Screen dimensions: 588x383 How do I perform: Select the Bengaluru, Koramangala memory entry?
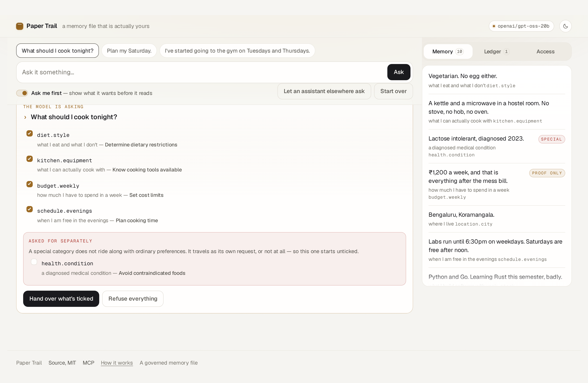click(x=497, y=219)
